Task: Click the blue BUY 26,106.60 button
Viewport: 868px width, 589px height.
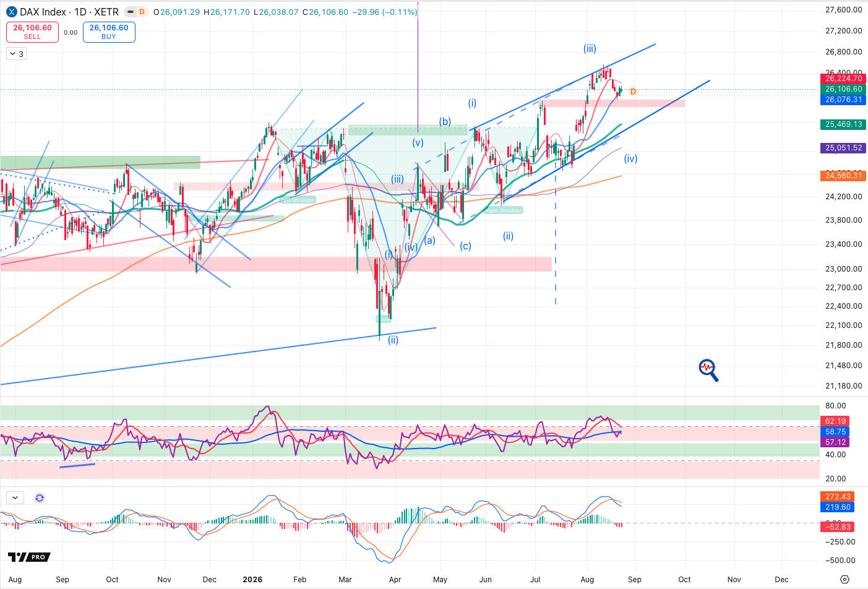Action: [109, 32]
